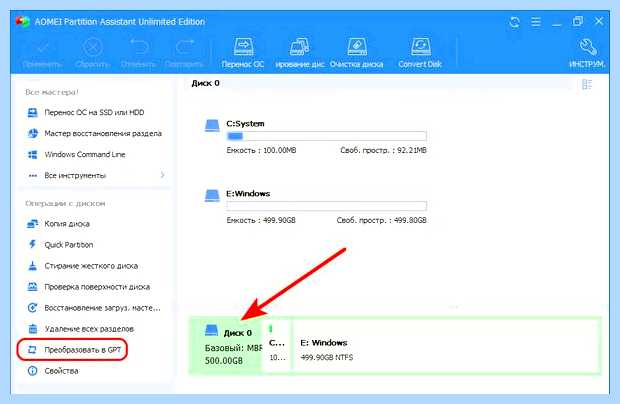Click the C:System usage bar
620x404 pixels.
[x=327, y=136]
